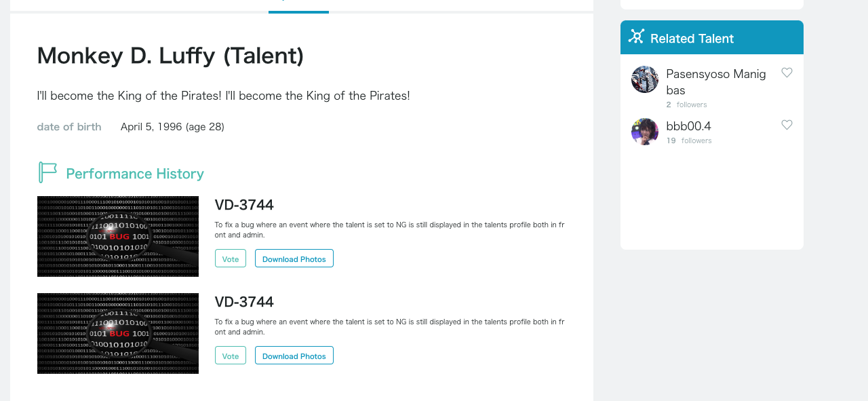The height and width of the screenshot is (401, 868).
Task: Open Pasensyoso Manigbas avatar picture
Action: 645,79
